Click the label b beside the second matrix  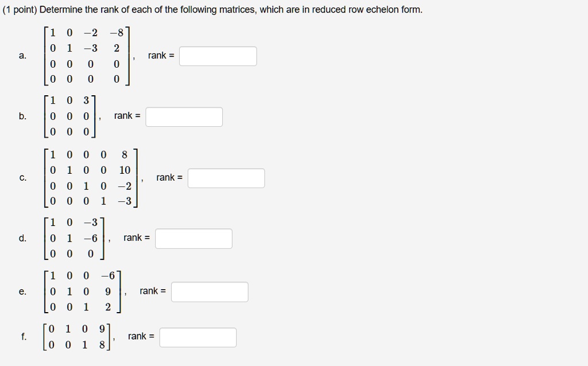click(x=22, y=116)
